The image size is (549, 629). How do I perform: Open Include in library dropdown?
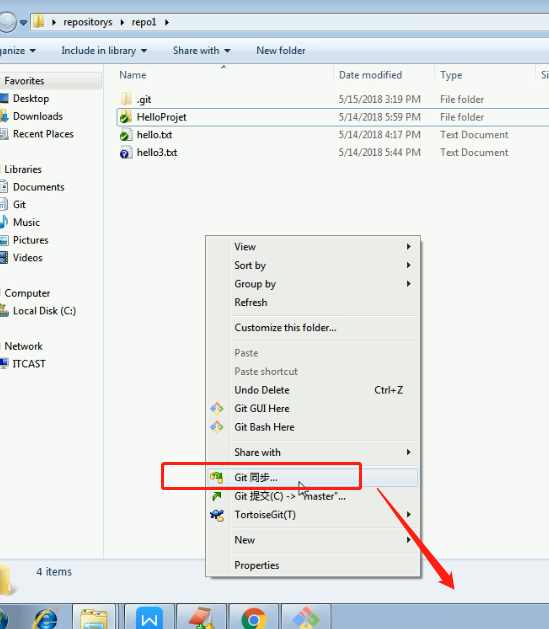coord(104,51)
